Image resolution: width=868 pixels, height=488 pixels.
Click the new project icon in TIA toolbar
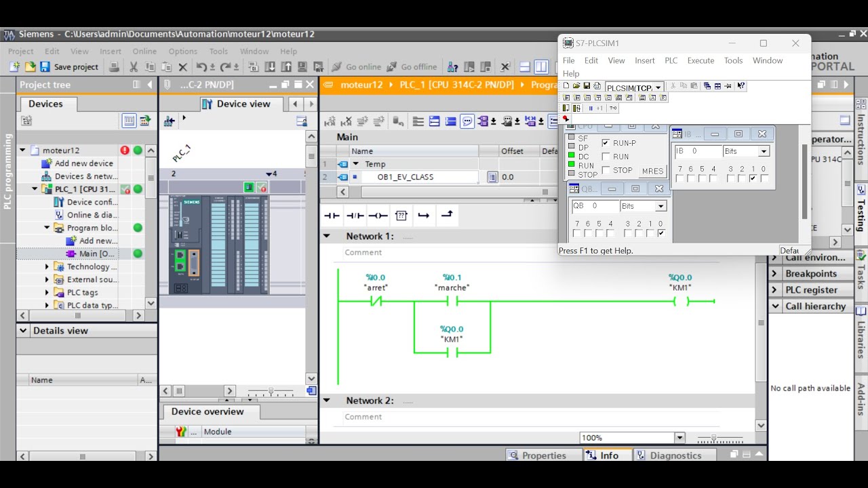pyautogui.click(x=14, y=67)
